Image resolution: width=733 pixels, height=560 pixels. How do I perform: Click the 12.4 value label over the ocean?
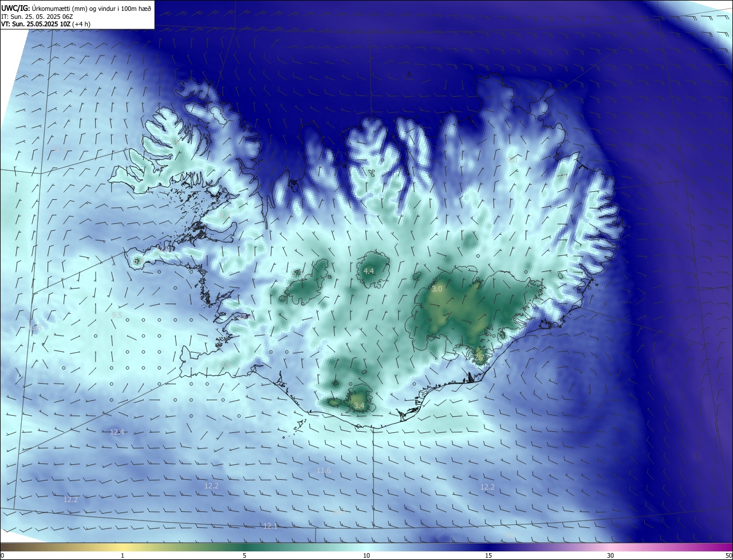pyautogui.click(x=117, y=432)
